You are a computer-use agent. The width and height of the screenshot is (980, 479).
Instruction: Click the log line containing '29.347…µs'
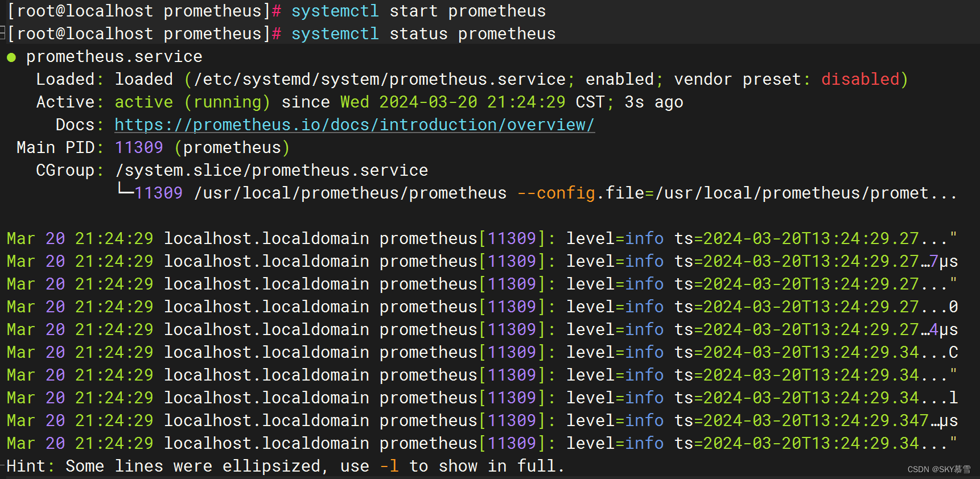(x=482, y=420)
